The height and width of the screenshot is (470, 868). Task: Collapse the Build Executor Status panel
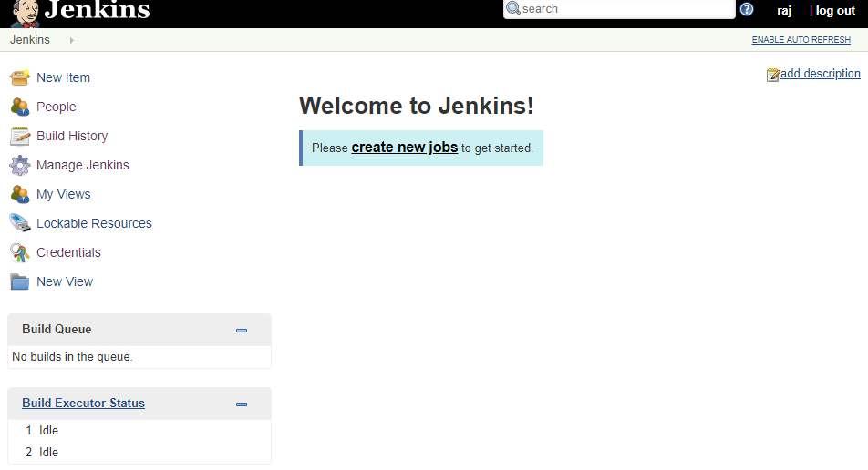point(242,404)
